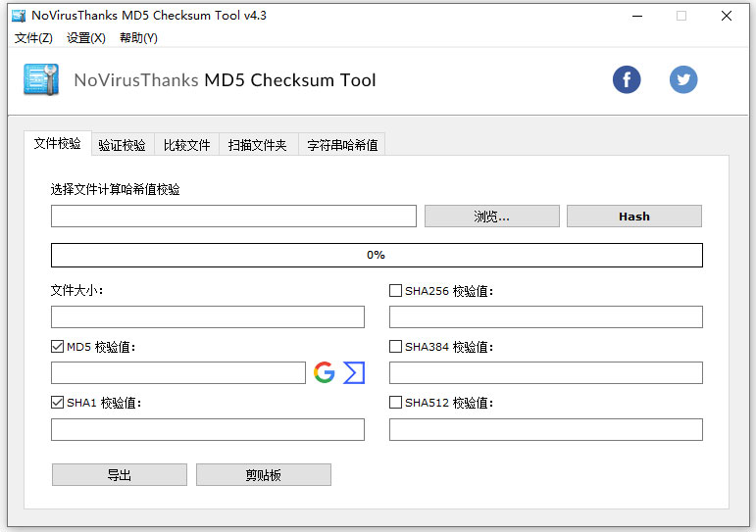Image resolution: width=756 pixels, height=532 pixels.
Task: Open the 文件(Z) menu
Action: [33, 38]
